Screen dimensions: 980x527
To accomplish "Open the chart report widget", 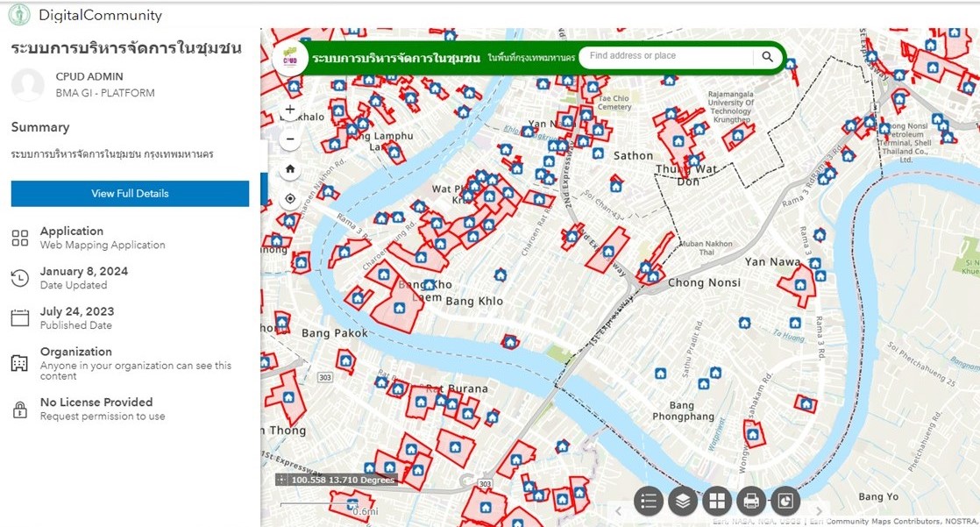I will [x=785, y=501].
